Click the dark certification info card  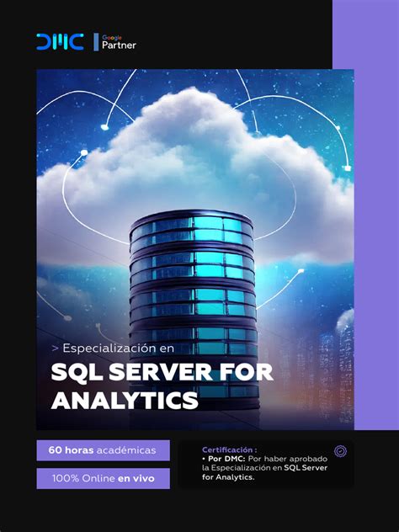coord(266,464)
